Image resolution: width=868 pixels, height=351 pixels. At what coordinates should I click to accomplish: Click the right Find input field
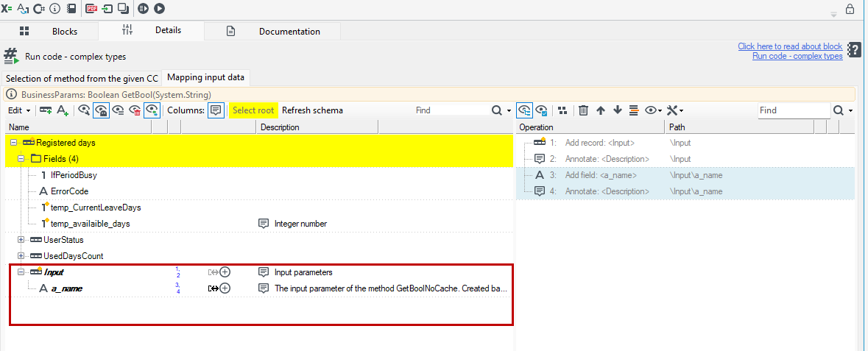tap(794, 110)
